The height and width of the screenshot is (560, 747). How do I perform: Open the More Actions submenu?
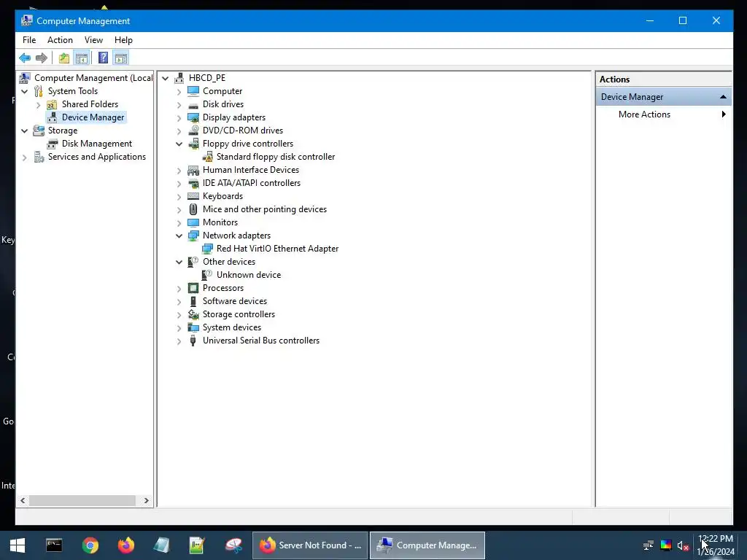[664, 114]
